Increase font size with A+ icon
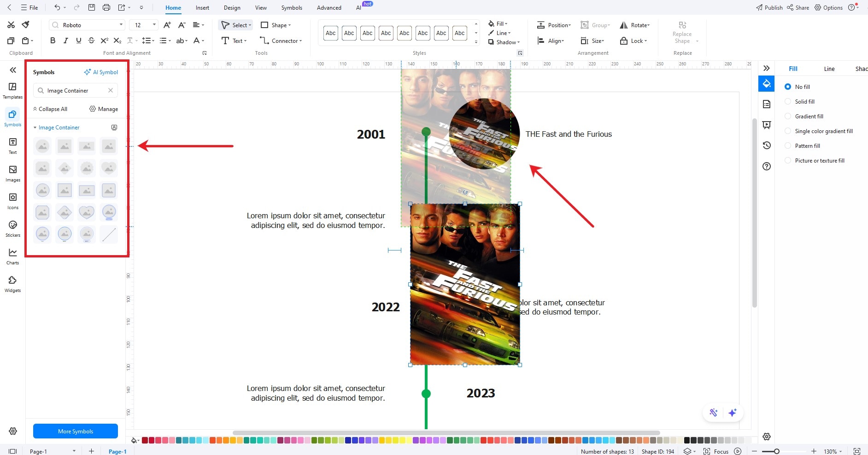Screen dimensions: 868x455 coord(167,25)
